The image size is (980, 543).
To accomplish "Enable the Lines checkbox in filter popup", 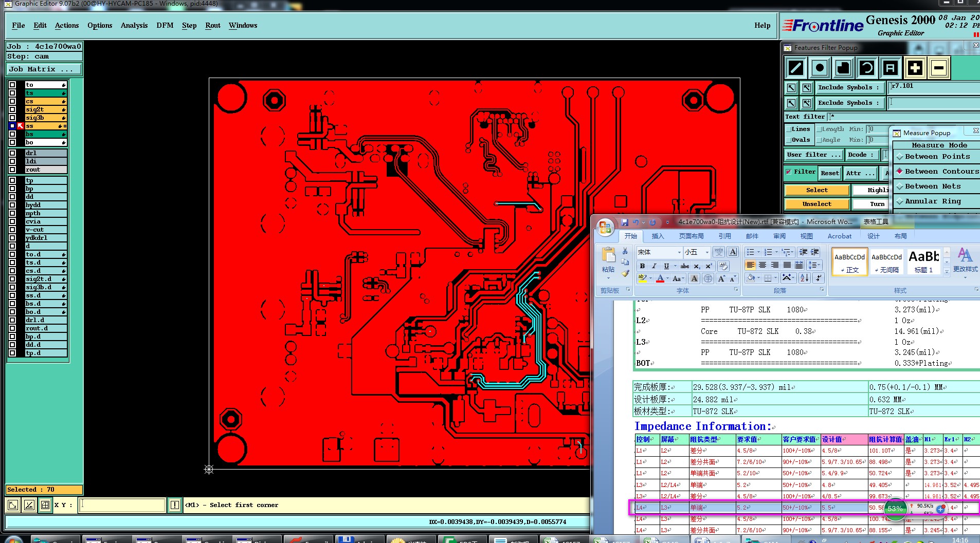I will 789,129.
